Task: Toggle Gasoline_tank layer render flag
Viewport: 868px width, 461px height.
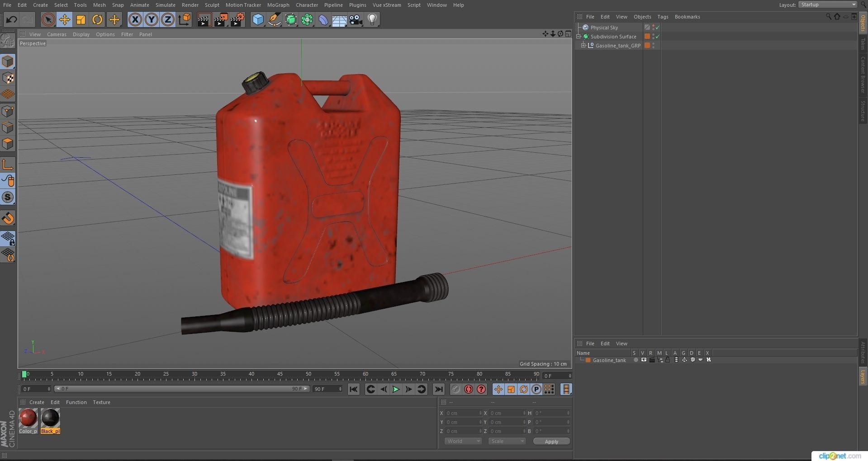Action: (651, 360)
